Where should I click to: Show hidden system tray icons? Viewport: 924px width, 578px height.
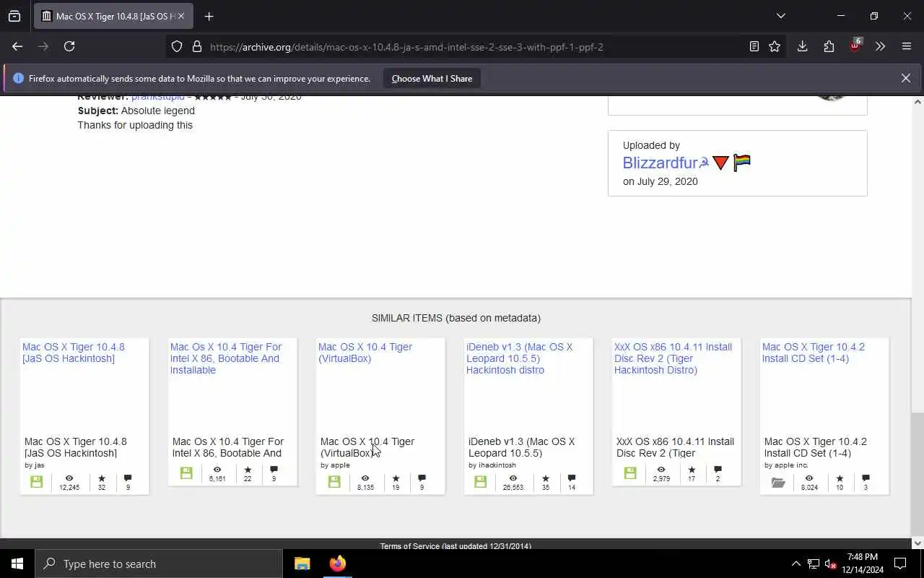796,564
